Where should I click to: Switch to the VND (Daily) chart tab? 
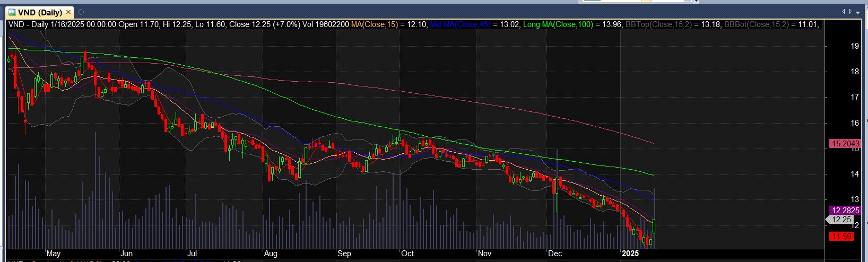pos(40,12)
